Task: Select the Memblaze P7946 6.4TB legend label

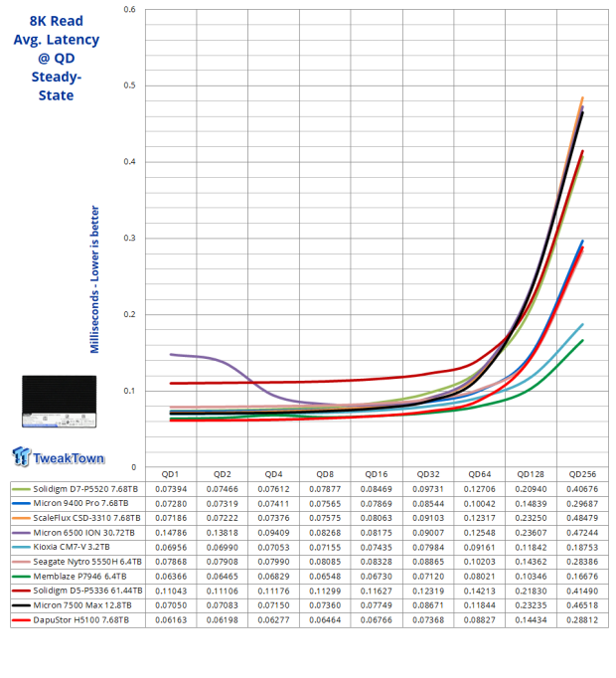Action: (79, 577)
